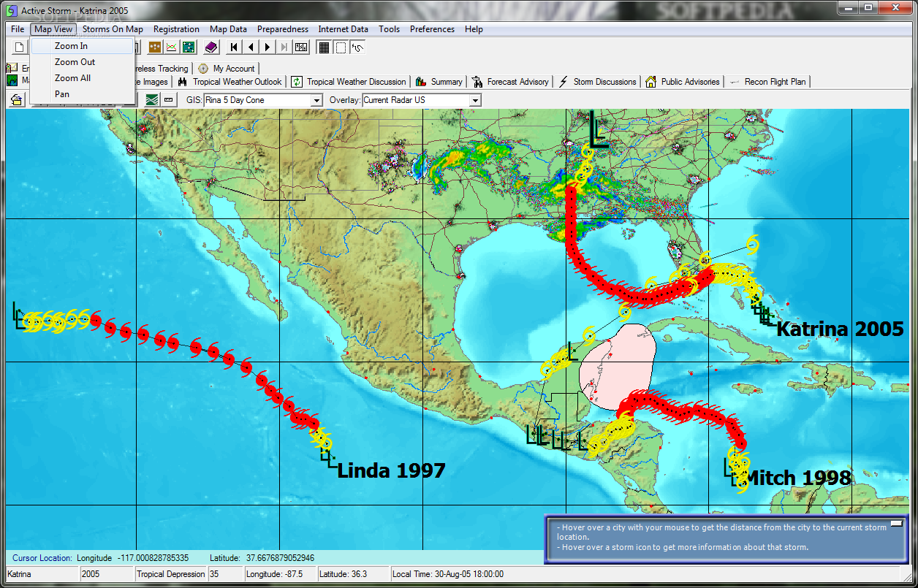Open the purple book help icon
Viewport: 918px width, 588px height.
211,47
